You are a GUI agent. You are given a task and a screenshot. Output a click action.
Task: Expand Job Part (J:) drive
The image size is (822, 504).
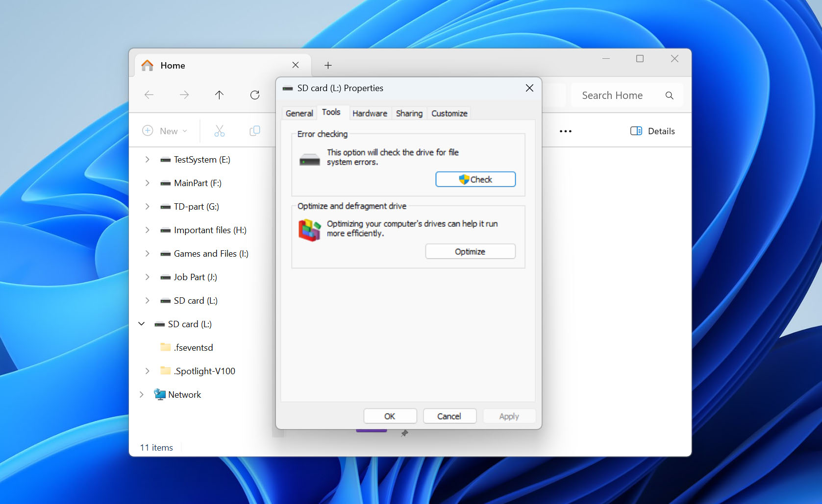pyautogui.click(x=147, y=277)
